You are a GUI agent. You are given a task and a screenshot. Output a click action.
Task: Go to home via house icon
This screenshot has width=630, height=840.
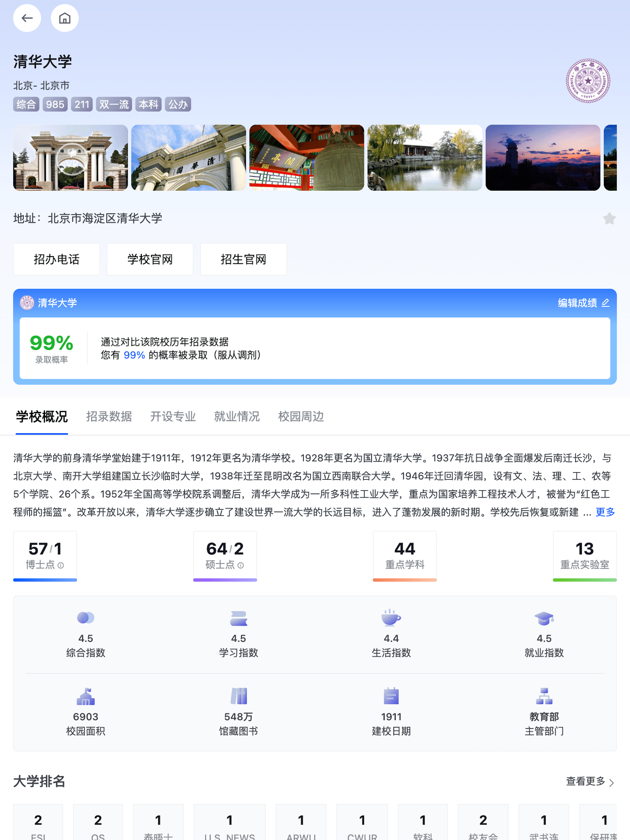(65, 18)
